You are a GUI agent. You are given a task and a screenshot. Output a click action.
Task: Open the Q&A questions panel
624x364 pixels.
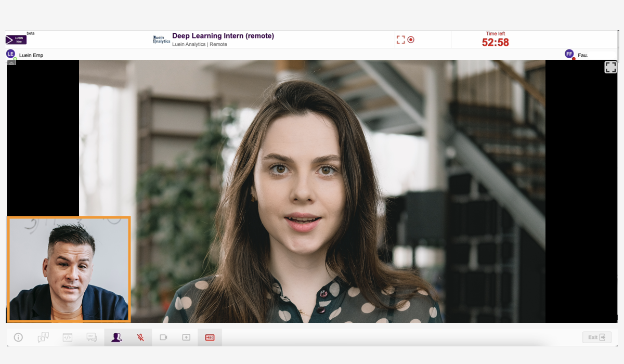coord(43,337)
